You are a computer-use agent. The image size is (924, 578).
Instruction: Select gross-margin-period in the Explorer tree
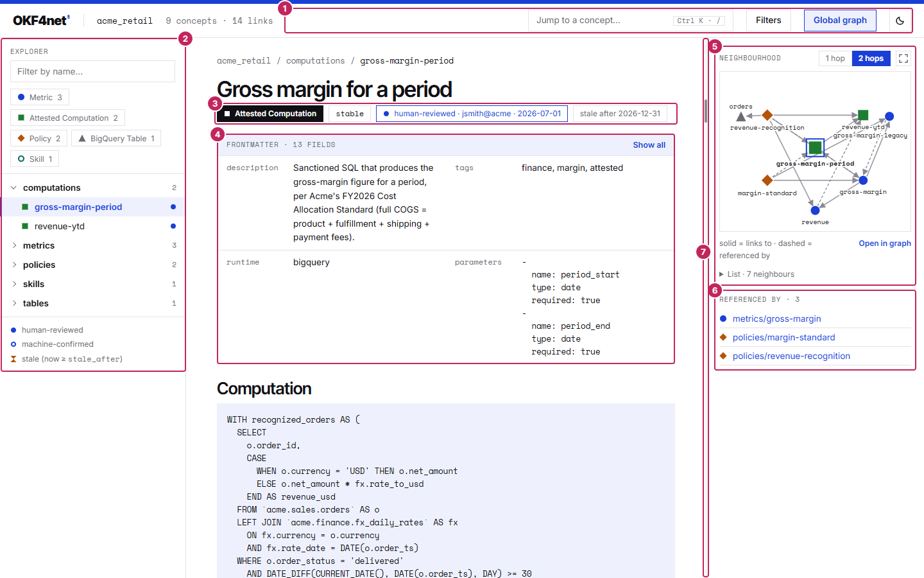pyautogui.click(x=92, y=207)
